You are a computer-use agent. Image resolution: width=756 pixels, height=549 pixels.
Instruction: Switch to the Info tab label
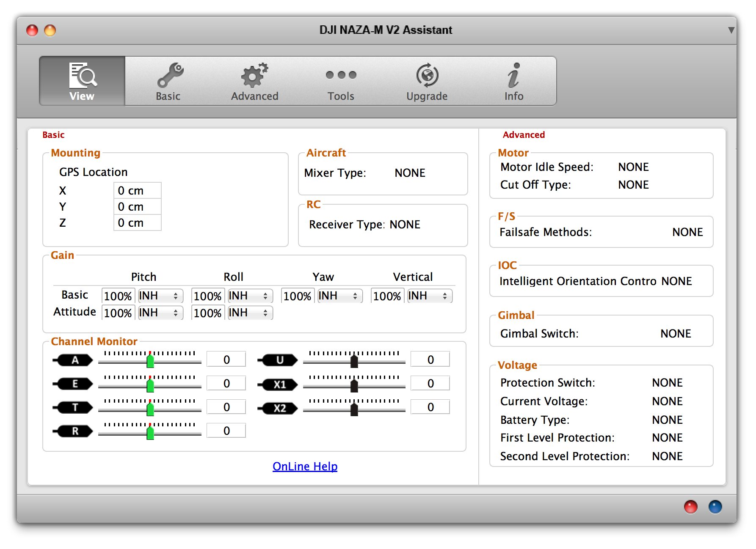[x=513, y=96]
